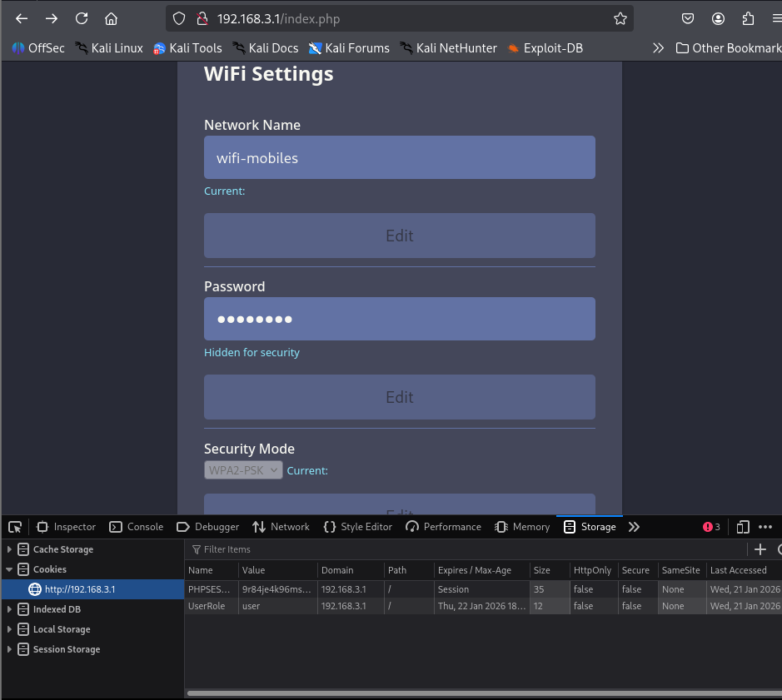Bookmark this page with the star icon

pos(620,18)
